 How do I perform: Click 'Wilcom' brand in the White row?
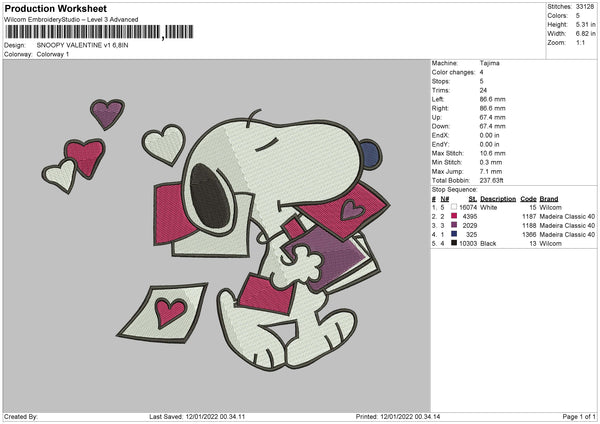pyautogui.click(x=550, y=207)
